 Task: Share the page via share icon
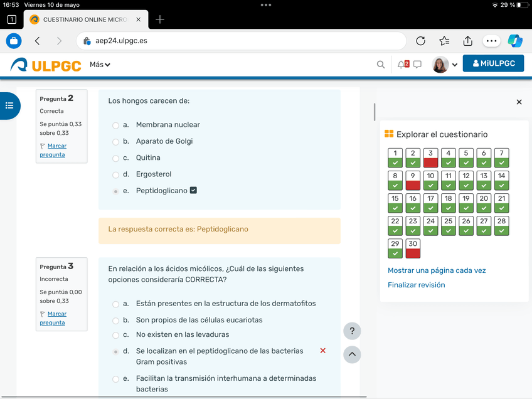click(x=467, y=41)
